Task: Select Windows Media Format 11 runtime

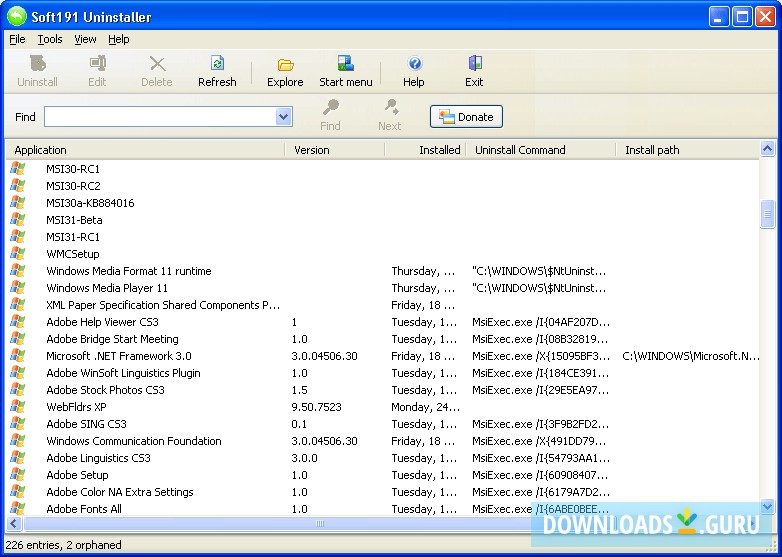Action: (129, 271)
